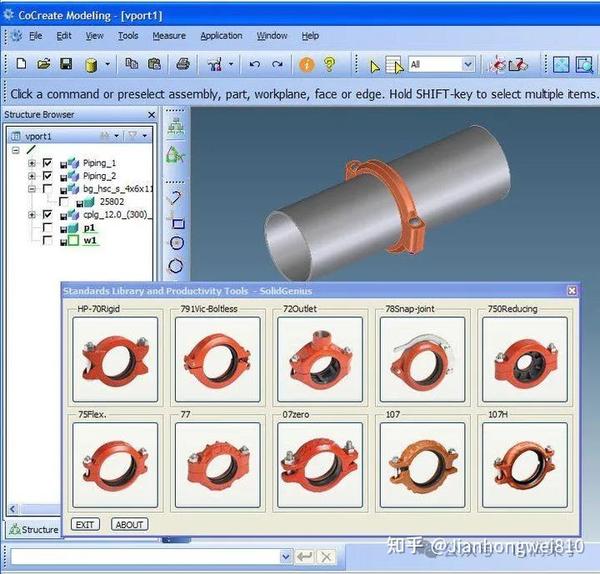Switch to the Structure tab
Viewport: 600px width, 574px height.
(34, 530)
